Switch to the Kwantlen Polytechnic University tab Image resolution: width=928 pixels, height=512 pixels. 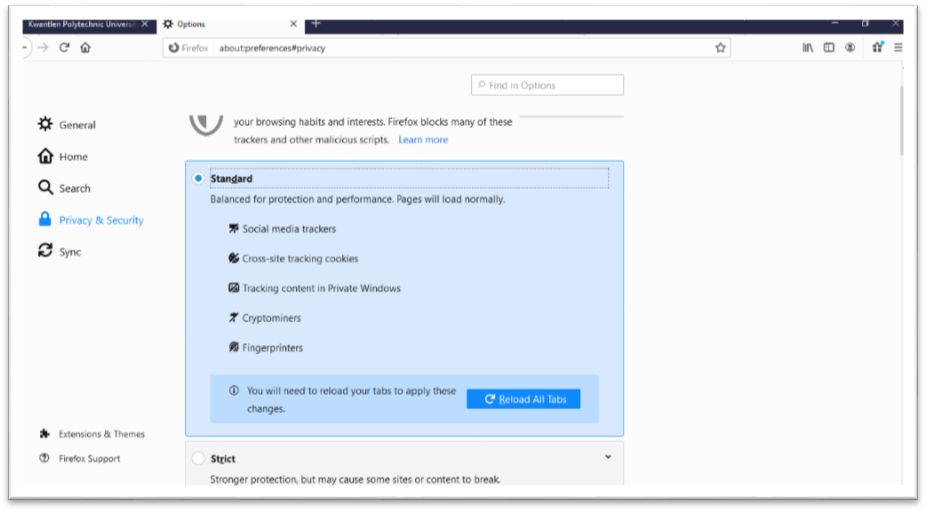coord(89,24)
